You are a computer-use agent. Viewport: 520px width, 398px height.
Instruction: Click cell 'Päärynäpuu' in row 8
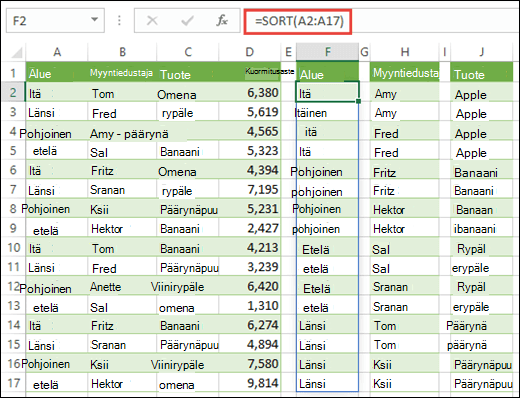coord(188,209)
